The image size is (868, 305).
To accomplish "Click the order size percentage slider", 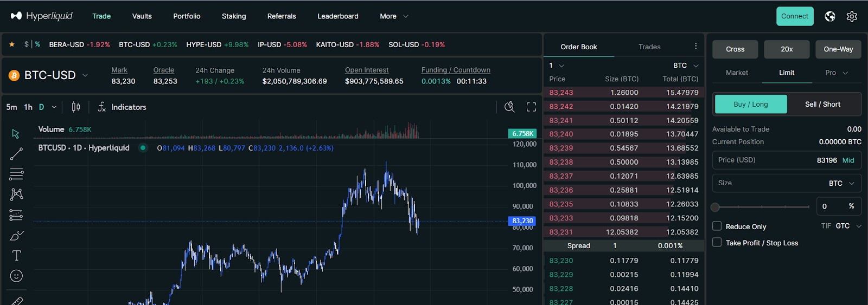I will click(x=762, y=207).
